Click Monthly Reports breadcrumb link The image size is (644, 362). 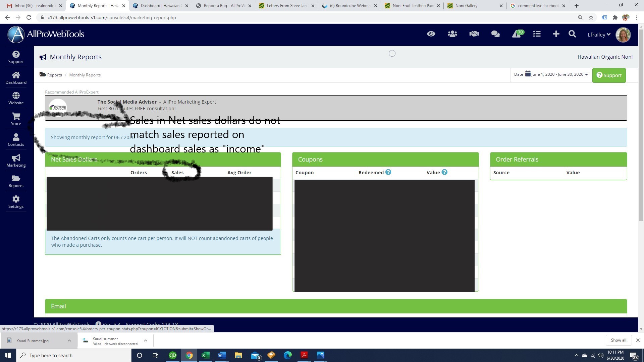[85, 75]
